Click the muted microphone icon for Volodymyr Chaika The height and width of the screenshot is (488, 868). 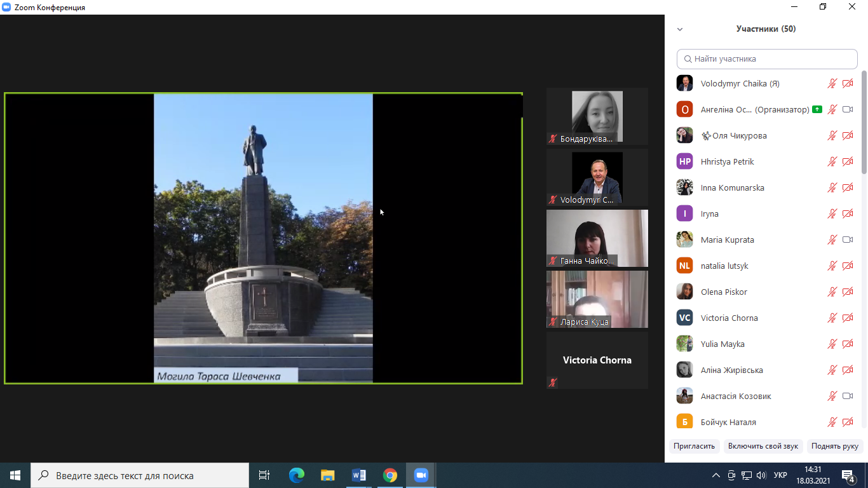pos(832,83)
